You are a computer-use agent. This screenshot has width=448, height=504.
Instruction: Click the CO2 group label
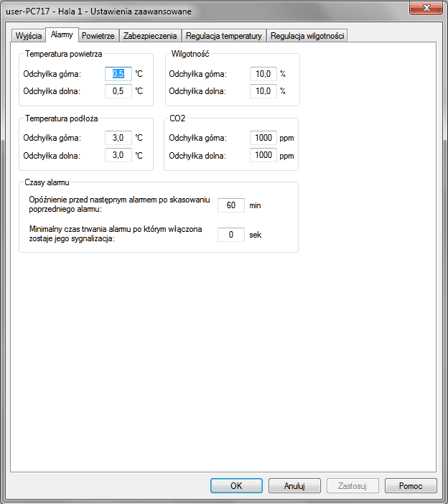(x=177, y=118)
